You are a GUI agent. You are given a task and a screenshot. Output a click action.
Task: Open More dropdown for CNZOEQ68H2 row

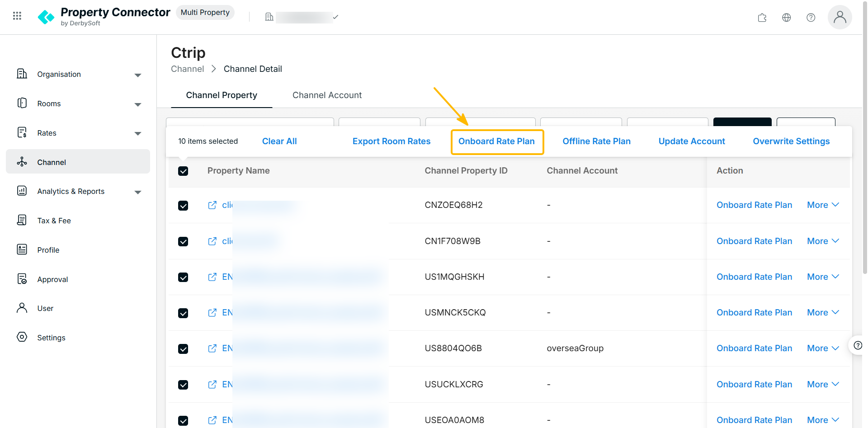click(x=823, y=205)
